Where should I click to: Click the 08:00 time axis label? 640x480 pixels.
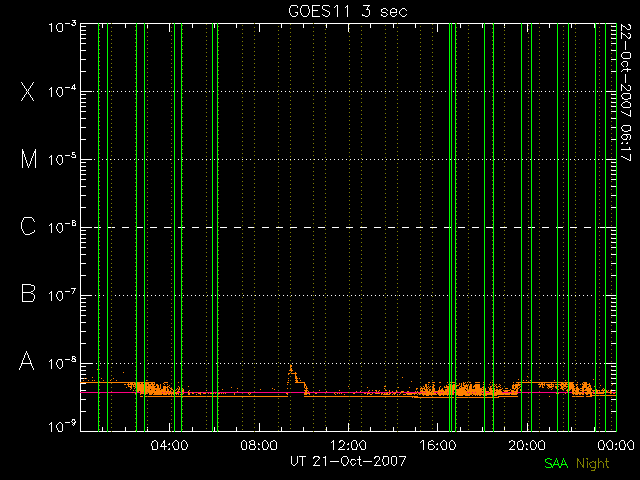click(259, 445)
